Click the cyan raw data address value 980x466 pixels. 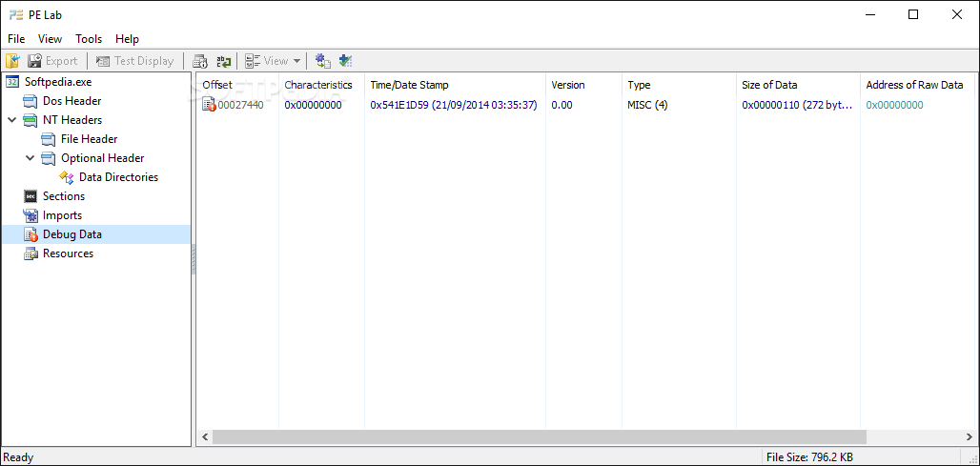[894, 105]
